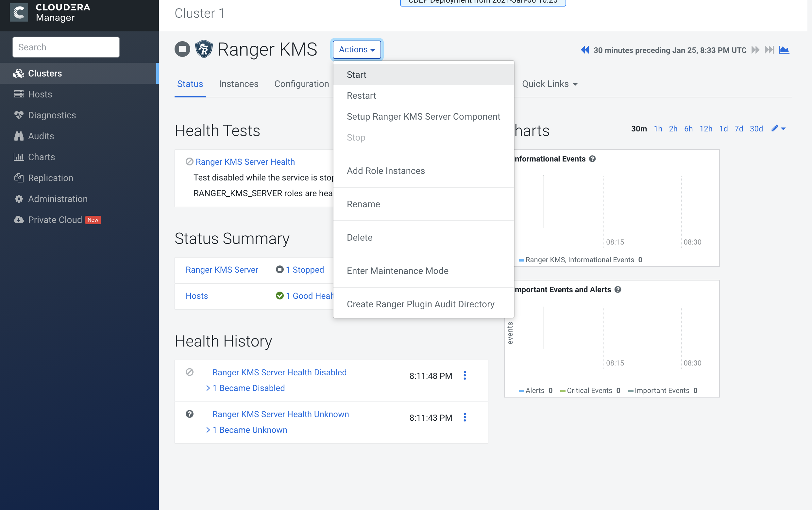Screen dimensions: 812x510
Task: Jump to current time with skip-to-end icon
Action: click(770, 50)
